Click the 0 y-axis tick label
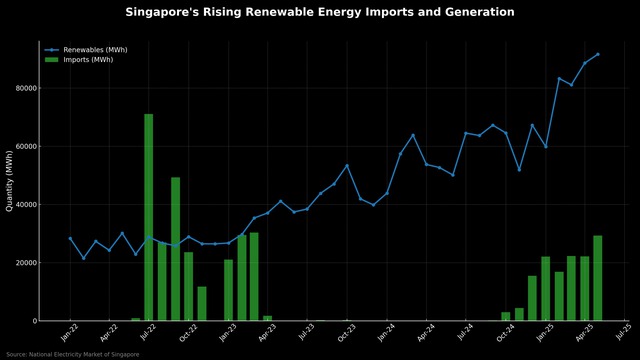Viewport: 640px width, 360px height. [x=35, y=321]
